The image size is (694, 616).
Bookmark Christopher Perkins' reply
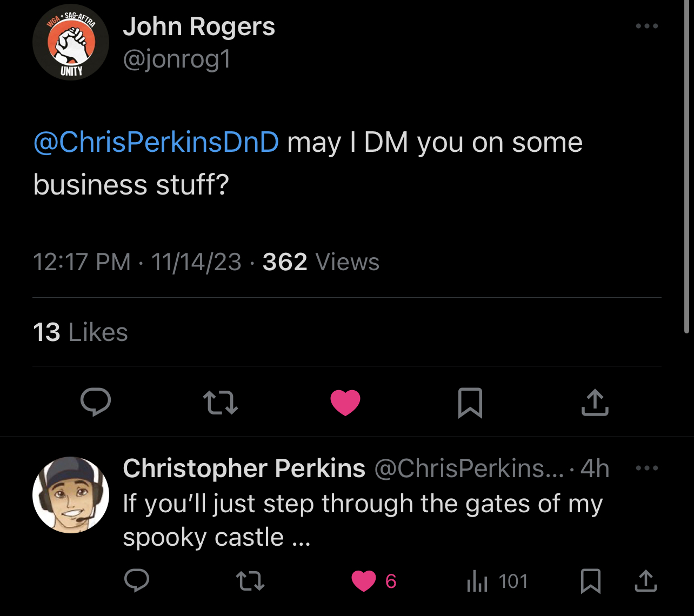coord(590,581)
